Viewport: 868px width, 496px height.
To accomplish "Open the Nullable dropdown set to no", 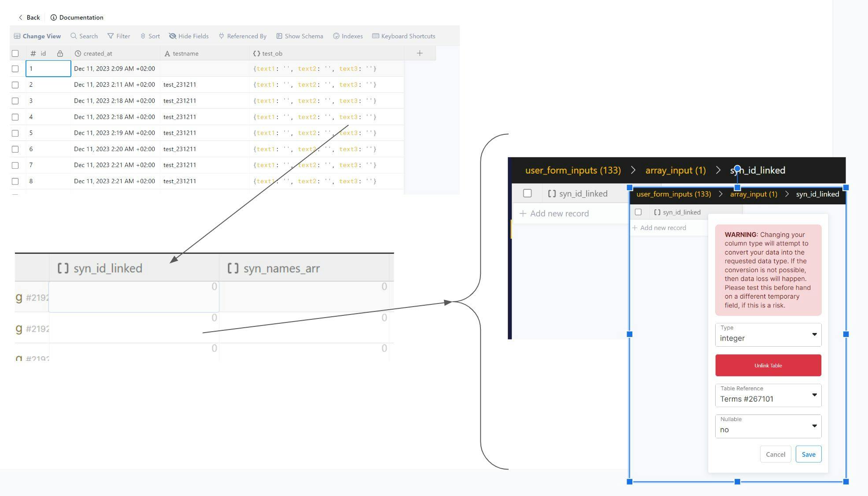I will coord(768,426).
